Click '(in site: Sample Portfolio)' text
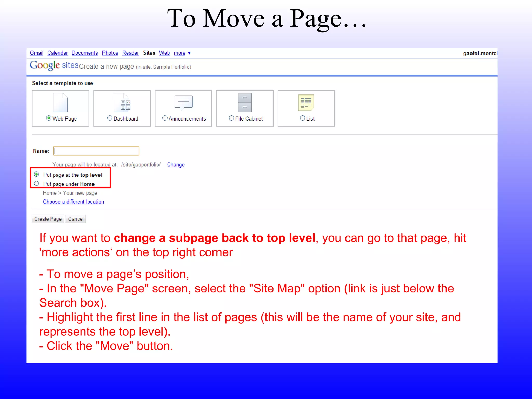The width and height of the screenshot is (532, 399). coord(163,67)
